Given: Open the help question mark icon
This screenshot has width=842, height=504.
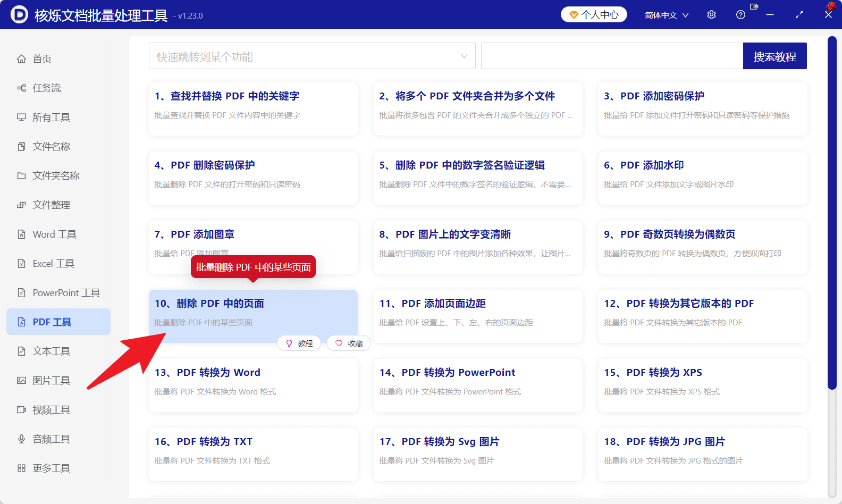Looking at the screenshot, I should [740, 15].
